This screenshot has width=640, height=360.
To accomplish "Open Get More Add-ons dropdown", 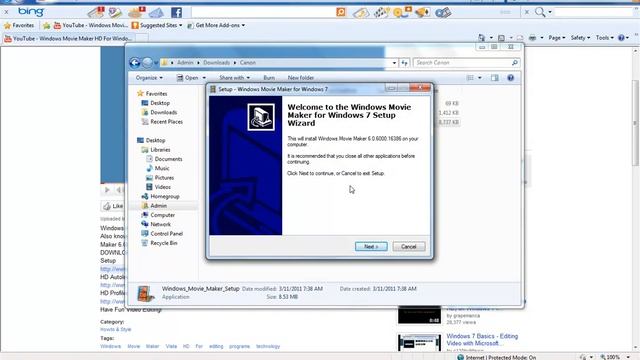I will click(216, 25).
